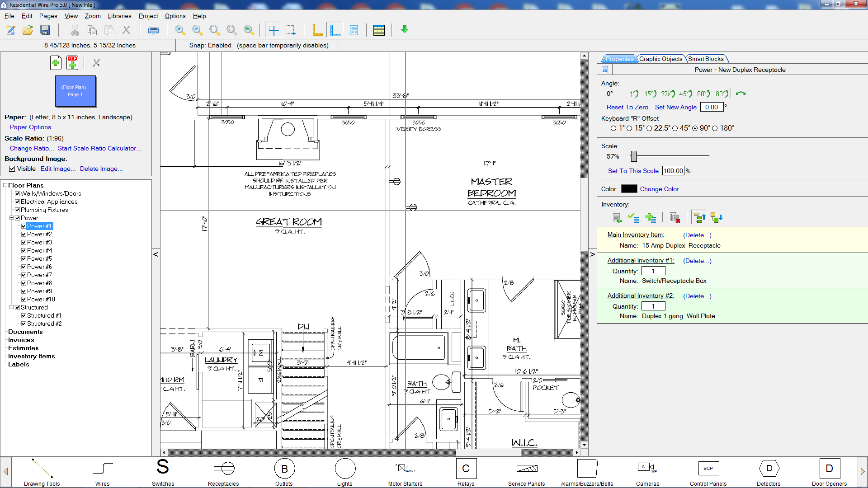This screenshot has width=868, height=488.
Task: Collapse the Floor Plans tree root
Action: pyautogui.click(x=5, y=185)
